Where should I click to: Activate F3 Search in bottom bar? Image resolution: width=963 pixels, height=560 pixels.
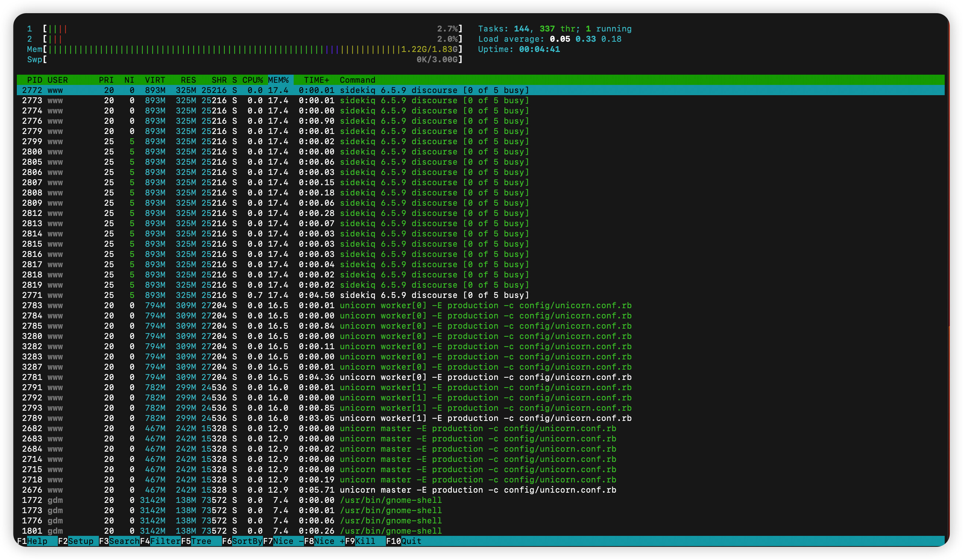(x=119, y=541)
